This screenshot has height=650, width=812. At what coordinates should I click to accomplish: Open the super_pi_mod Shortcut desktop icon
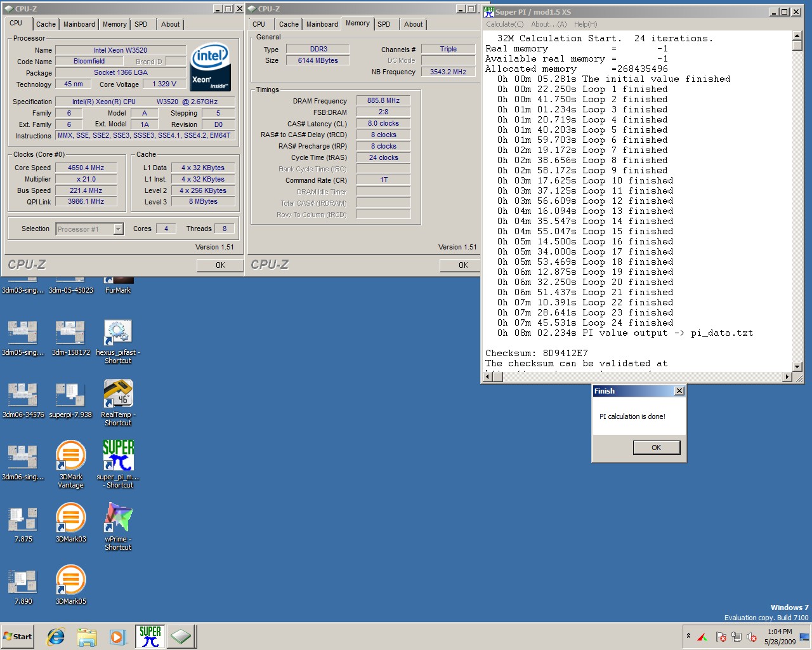(118, 465)
